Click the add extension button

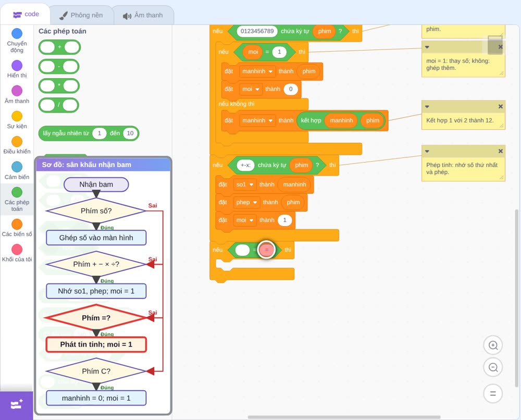pos(17,405)
